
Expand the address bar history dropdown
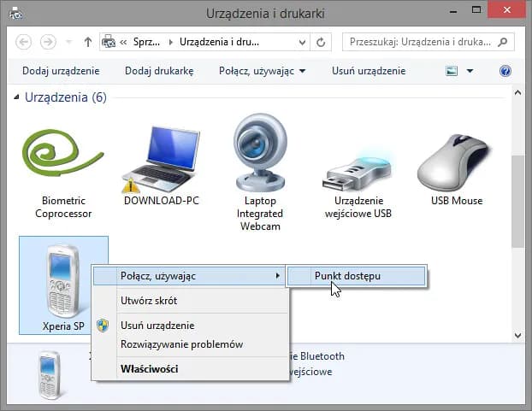tap(301, 42)
